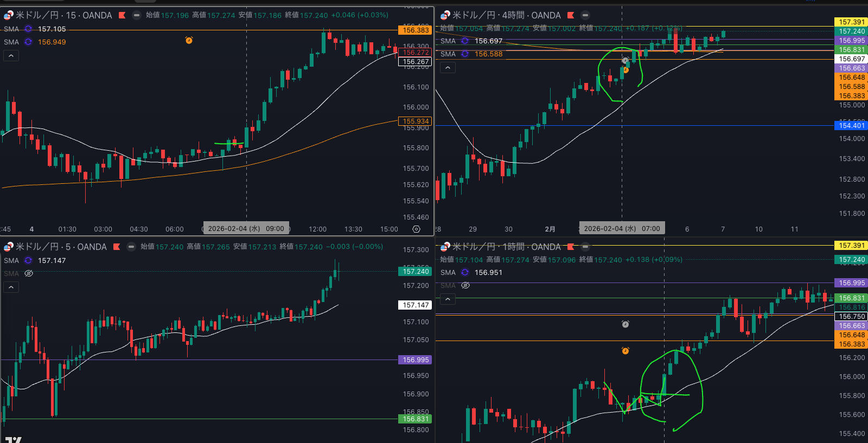Click the red flag on the 4-hour chart
This screenshot has height=443, width=868.
(x=571, y=15)
